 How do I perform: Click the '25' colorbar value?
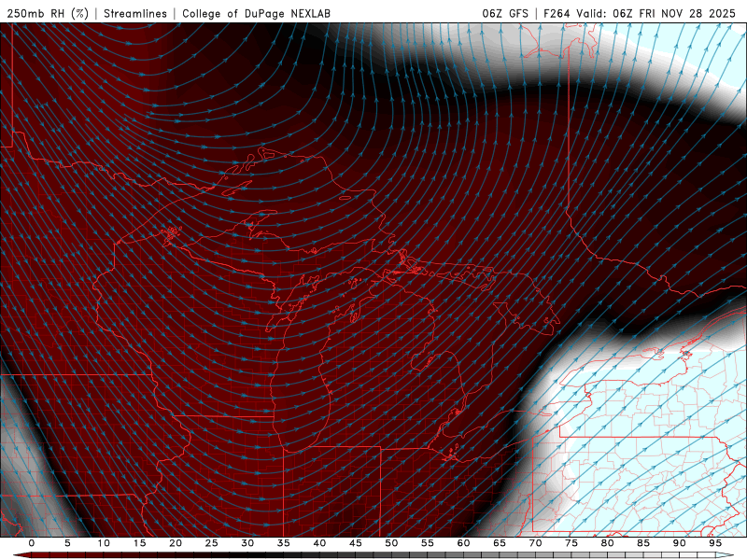pos(211,543)
